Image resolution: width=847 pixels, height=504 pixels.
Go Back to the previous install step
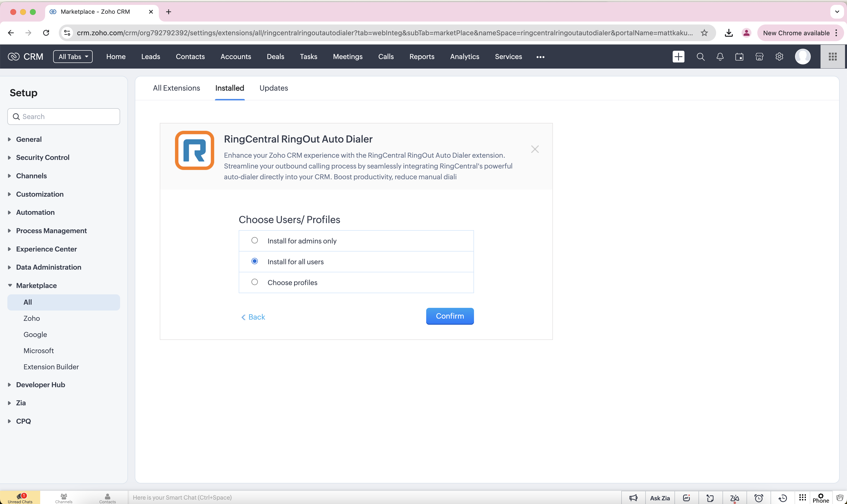pyautogui.click(x=253, y=317)
